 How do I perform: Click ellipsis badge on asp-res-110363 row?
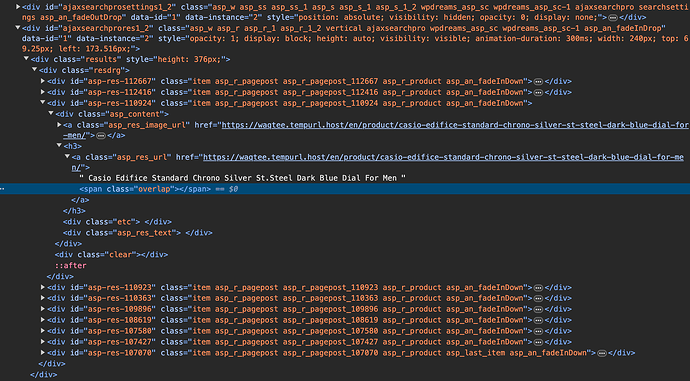click(538, 298)
